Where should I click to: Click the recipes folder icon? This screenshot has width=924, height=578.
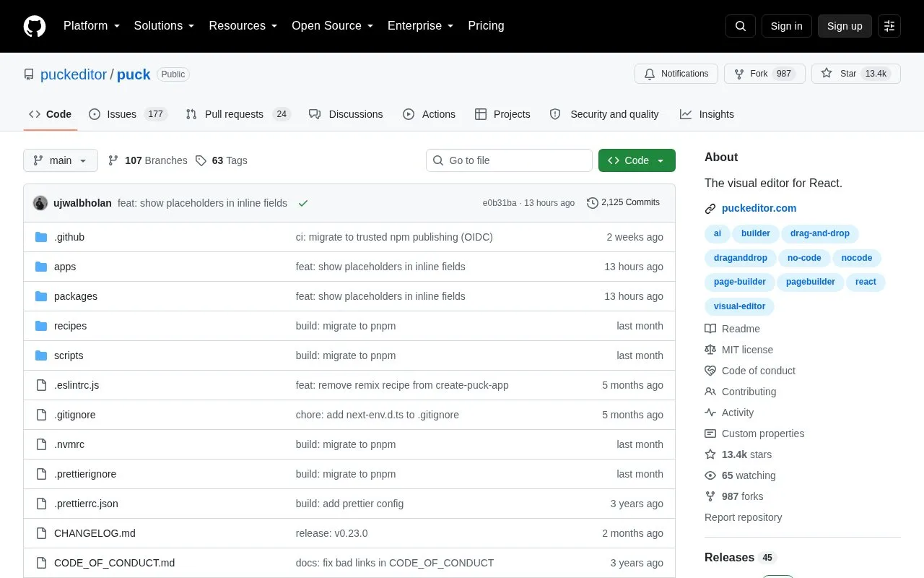point(41,326)
